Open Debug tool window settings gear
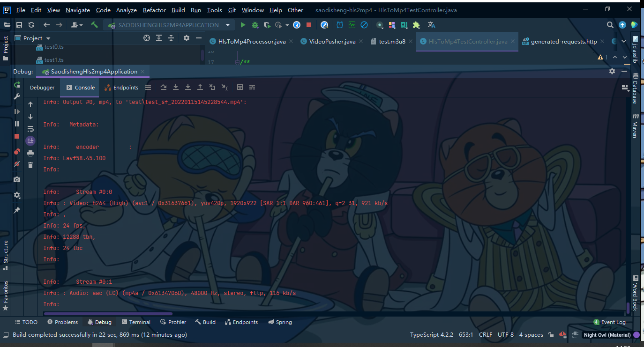This screenshot has width=644, height=347. click(x=612, y=71)
